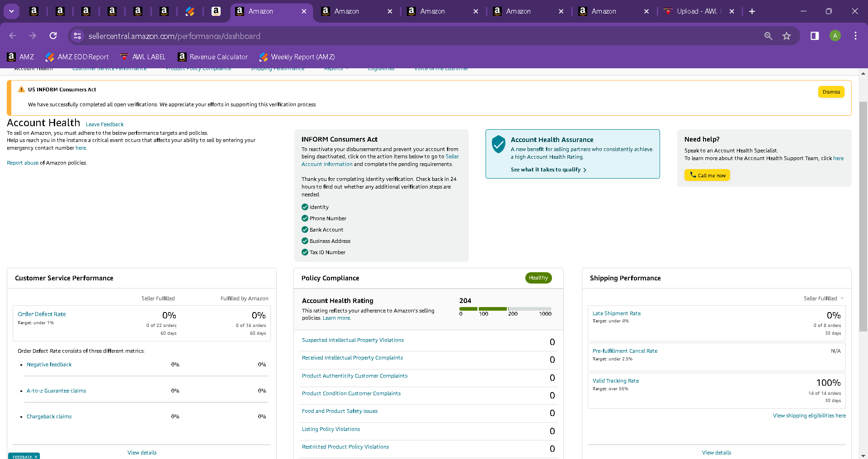Click the Account Health Rating progress bar

(x=505, y=309)
